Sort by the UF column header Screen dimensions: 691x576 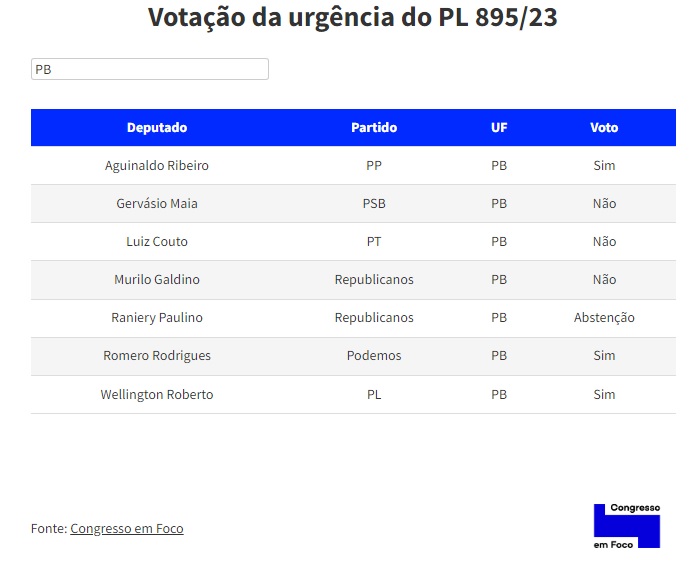499,128
